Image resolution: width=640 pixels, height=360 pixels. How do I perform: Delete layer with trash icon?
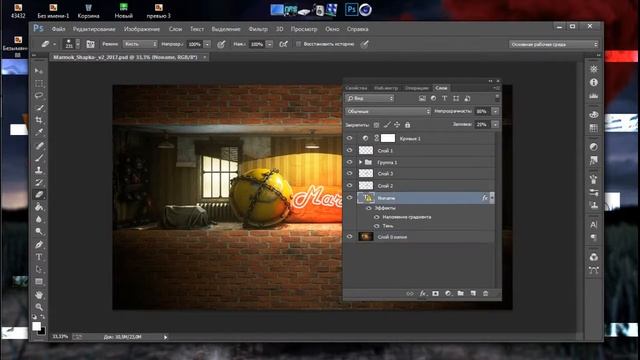(x=485, y=293)
